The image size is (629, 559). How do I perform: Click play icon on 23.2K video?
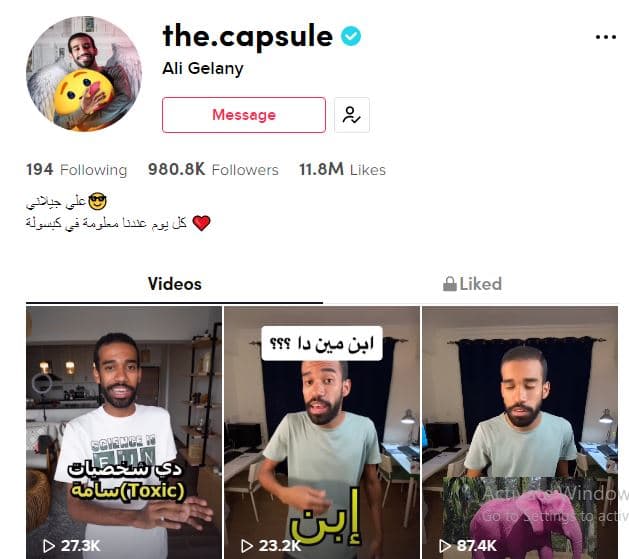[247, 545]
